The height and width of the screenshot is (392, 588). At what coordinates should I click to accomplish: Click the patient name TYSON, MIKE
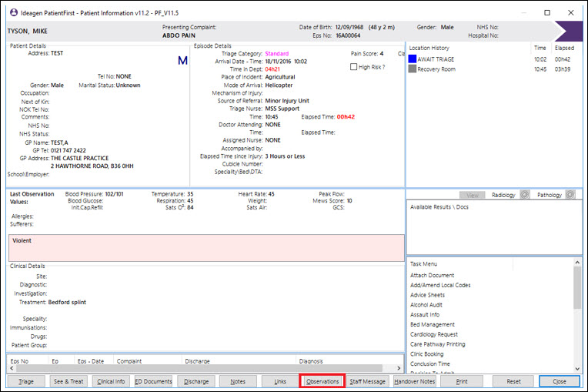(x=28, y=31)
